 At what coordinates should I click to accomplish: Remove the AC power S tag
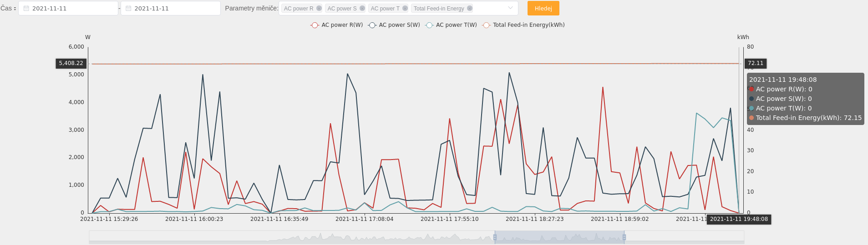[362, 8]
